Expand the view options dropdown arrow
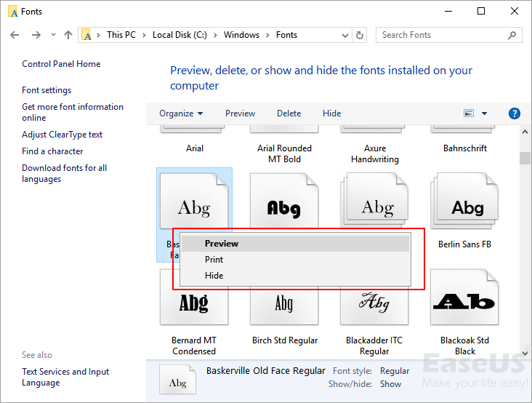532x403 pixels. click(x=485, y=113)
